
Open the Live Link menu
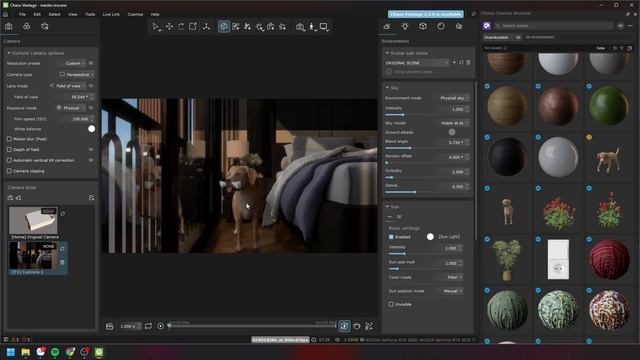111,14
